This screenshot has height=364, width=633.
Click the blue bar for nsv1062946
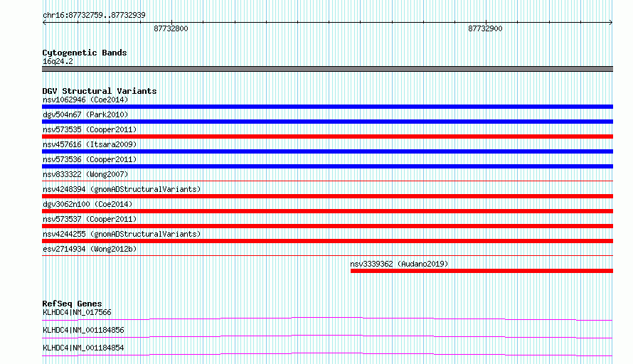(327, 107)
